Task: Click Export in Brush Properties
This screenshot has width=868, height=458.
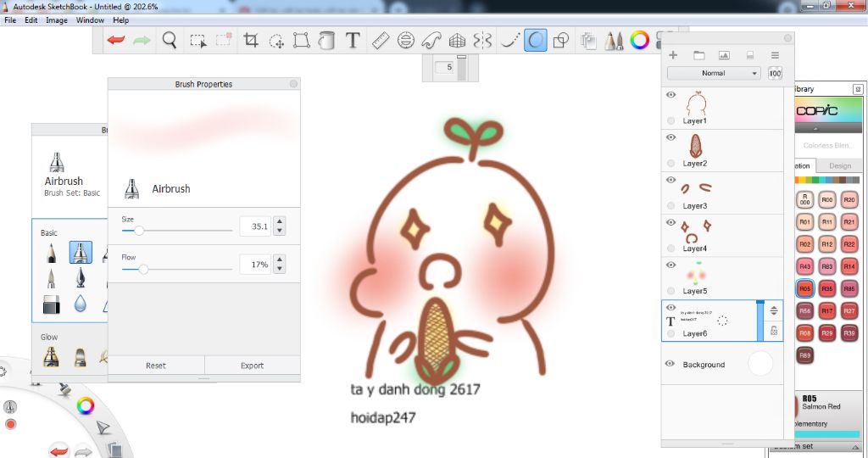Action: point(253,366)
